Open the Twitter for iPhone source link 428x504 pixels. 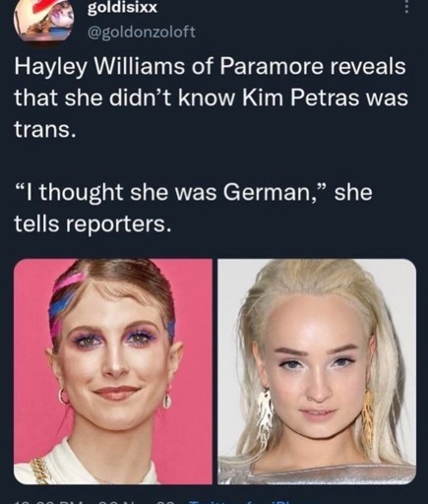[x=241, y=501]
